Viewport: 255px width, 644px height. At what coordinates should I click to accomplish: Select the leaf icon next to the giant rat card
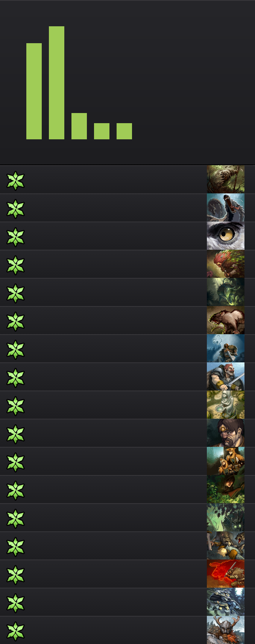(x=15, y=321)
